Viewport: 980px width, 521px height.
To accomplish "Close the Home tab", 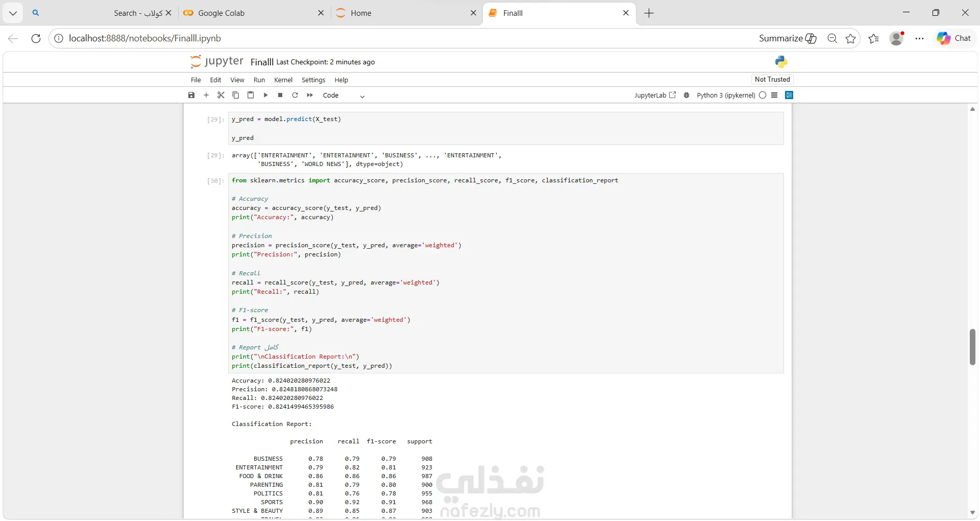I will coord(474,13).
